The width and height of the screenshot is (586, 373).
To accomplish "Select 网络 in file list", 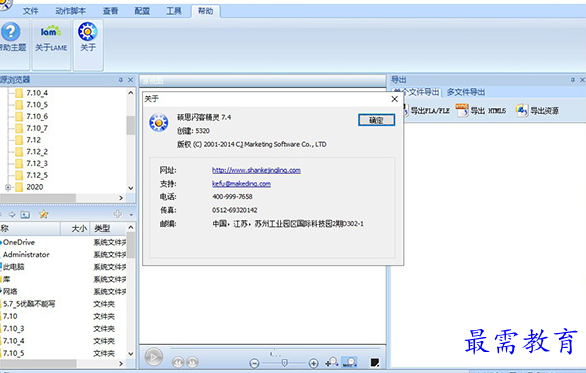I will [x=10, y=292].
